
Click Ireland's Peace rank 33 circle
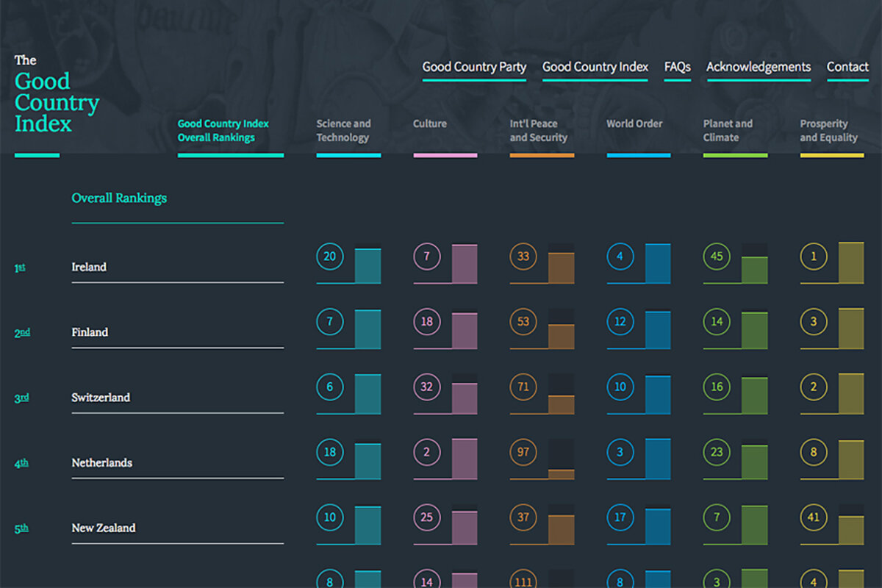point(523,257)
